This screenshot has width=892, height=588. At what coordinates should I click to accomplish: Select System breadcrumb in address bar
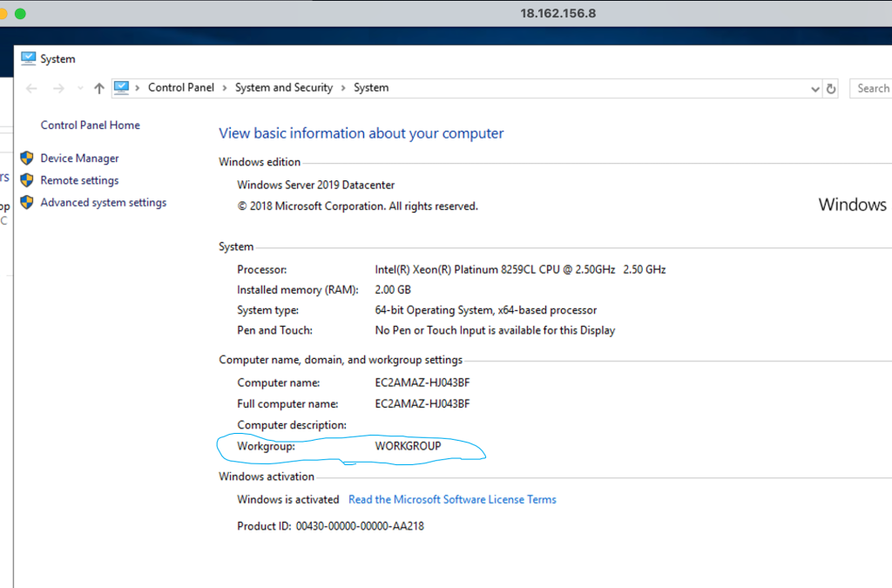pyautogui.click(x=371, y=88)
